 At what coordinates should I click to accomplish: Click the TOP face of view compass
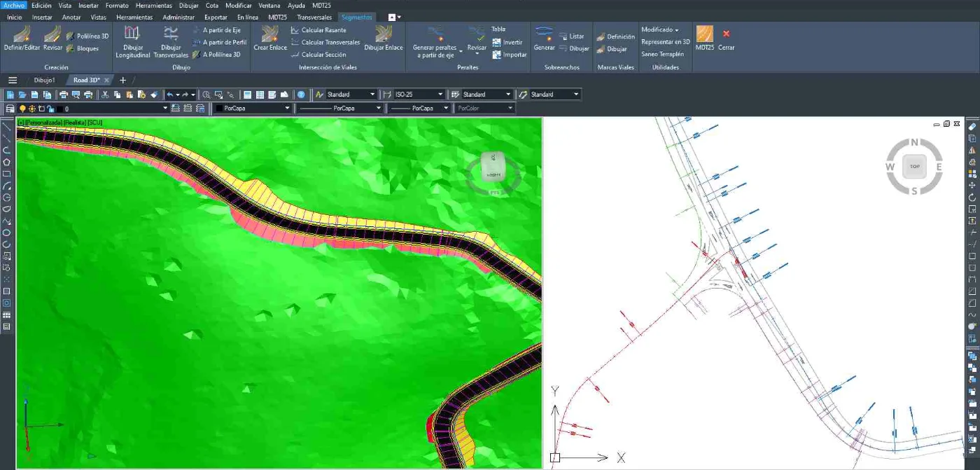click(914, 166)
